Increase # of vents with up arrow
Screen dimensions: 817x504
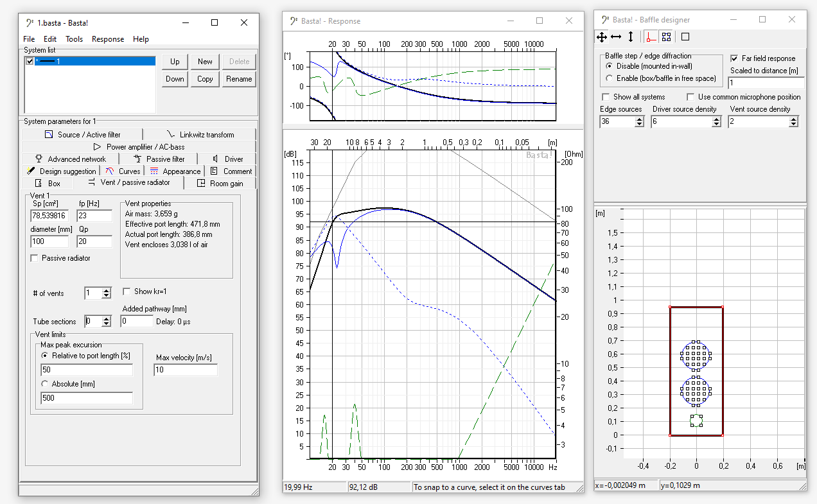click(x=107, y=290)
